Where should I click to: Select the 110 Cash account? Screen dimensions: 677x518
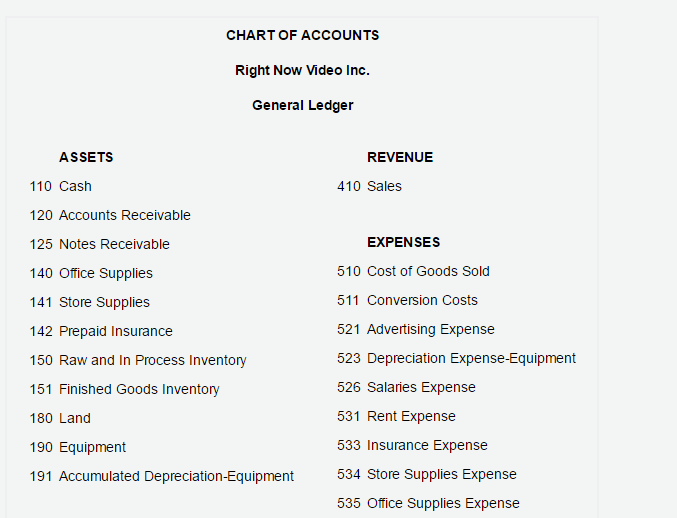pyautogui.click(x=60, y=186)
